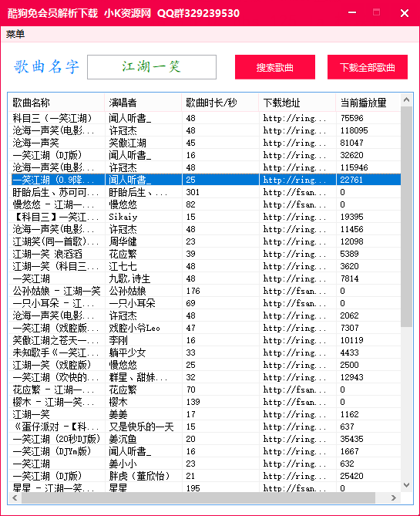Click the song name input field
Image resolution: width=420 pixels, height=516 pixels.
coord(152,67)
